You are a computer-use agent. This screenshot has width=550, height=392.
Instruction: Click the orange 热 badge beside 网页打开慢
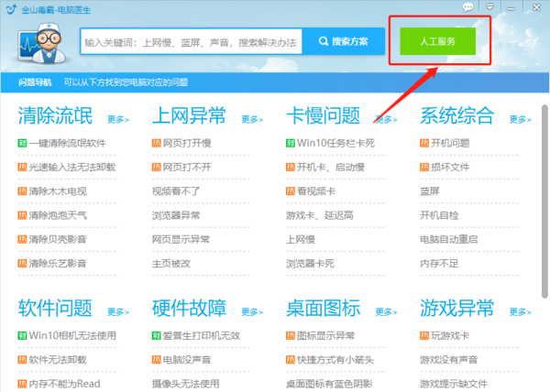point(155,143)
